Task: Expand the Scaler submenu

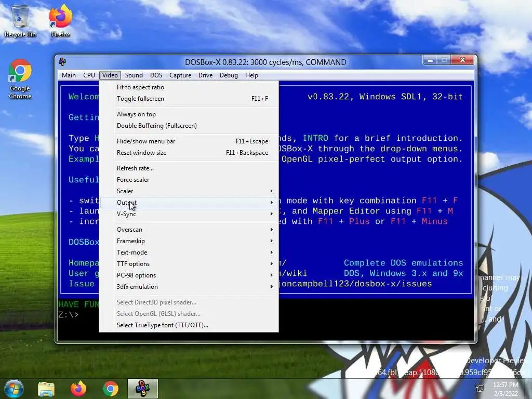Action: (x=189, y=191)
